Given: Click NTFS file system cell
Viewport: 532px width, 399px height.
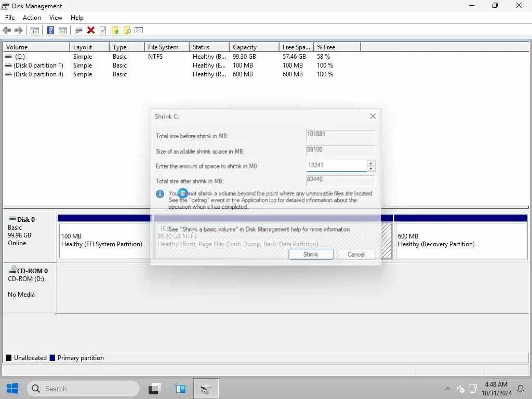Looking at the screenshot, I should (155, 57).
